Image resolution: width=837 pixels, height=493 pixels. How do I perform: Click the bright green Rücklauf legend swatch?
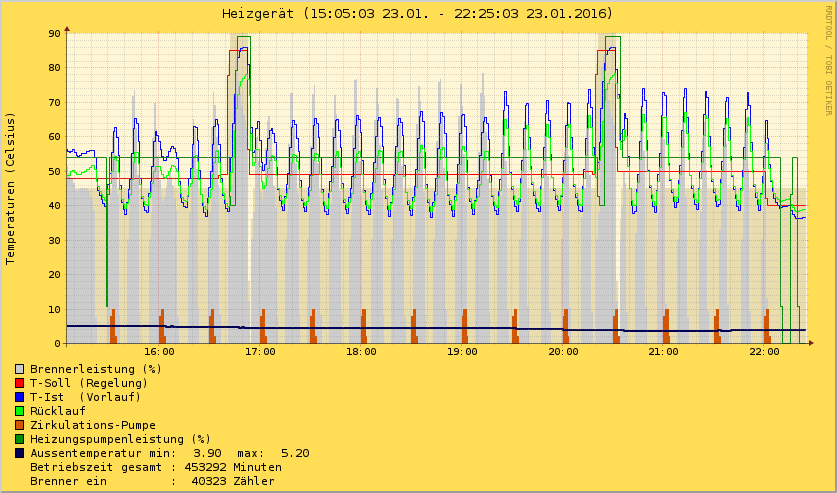click(20, 411)
